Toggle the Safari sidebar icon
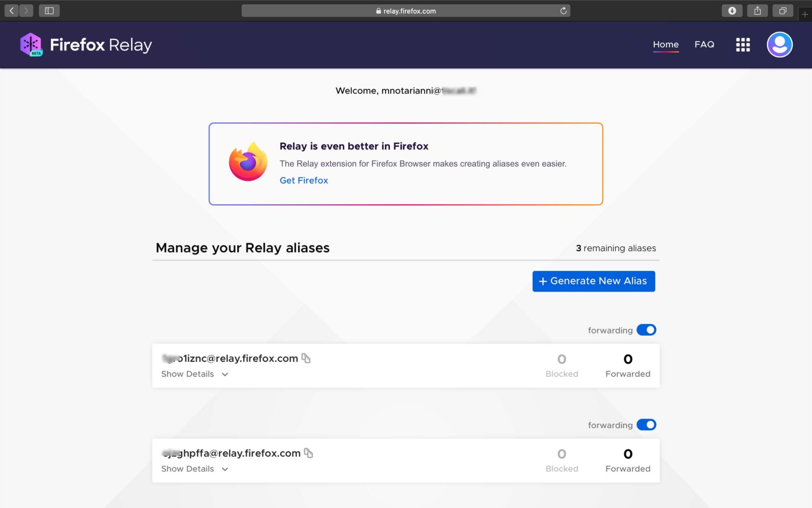The height and width of the screenshot is (508, 812). tap(49, 10)
